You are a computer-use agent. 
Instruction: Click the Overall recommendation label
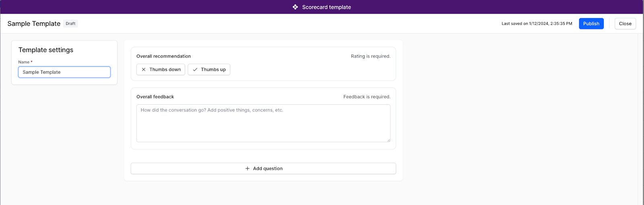point(163,56)
